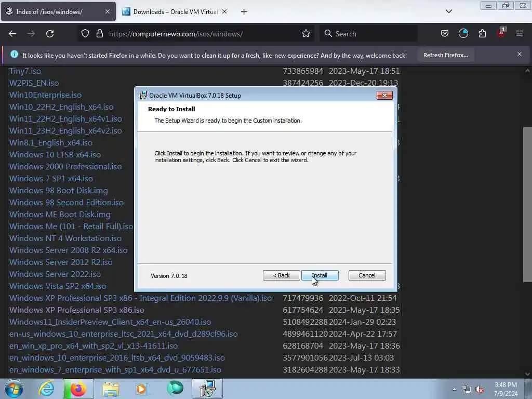Click the Firefox taskbar icon
The image size is (532, 399).
tap(78, 389)
